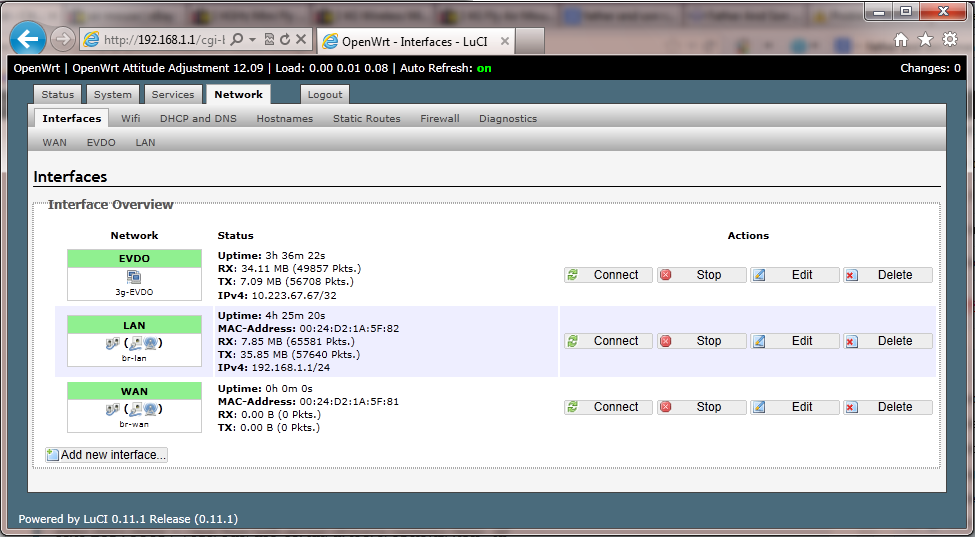Click the EVDO network badge
The height and width of the screenshot is (537, 975).
[134, 259]
